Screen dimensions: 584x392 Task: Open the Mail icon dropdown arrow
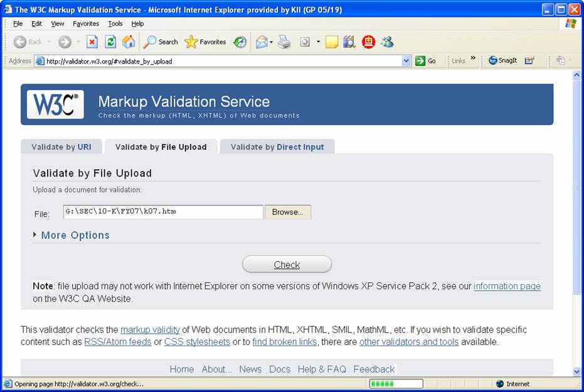(x=271, y=42)
